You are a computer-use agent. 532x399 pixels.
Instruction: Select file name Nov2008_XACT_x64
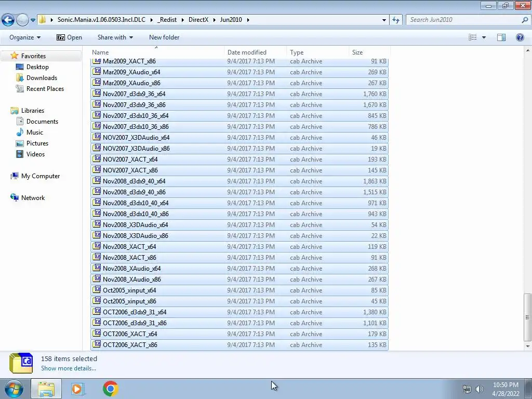pyautogui.click(x=129, y=247)
